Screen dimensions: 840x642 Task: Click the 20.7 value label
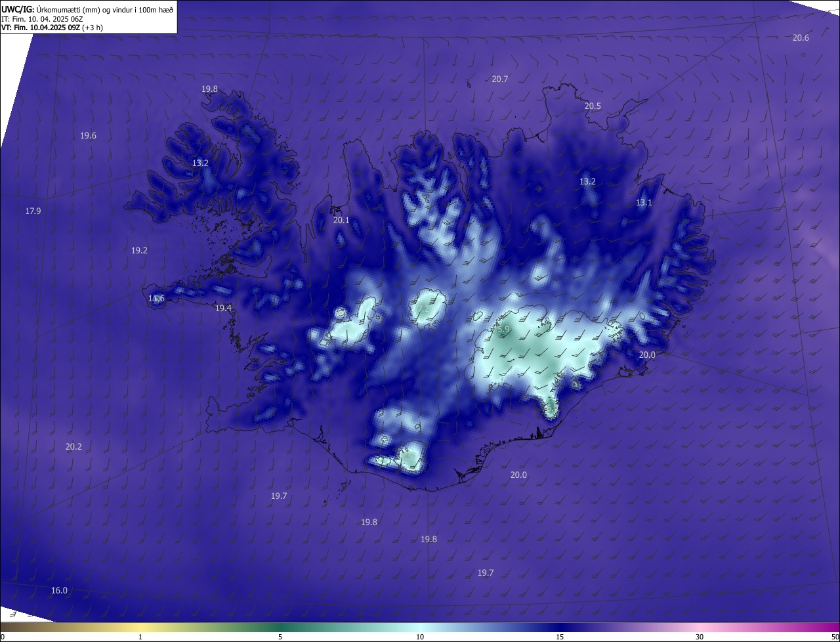pyautogui.click(x=500, y=79)
